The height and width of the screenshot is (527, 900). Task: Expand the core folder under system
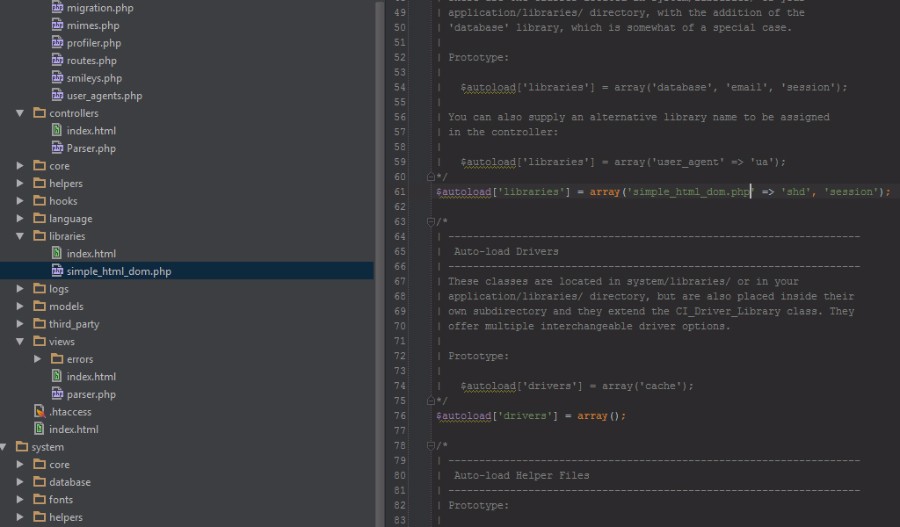point(20,464)
